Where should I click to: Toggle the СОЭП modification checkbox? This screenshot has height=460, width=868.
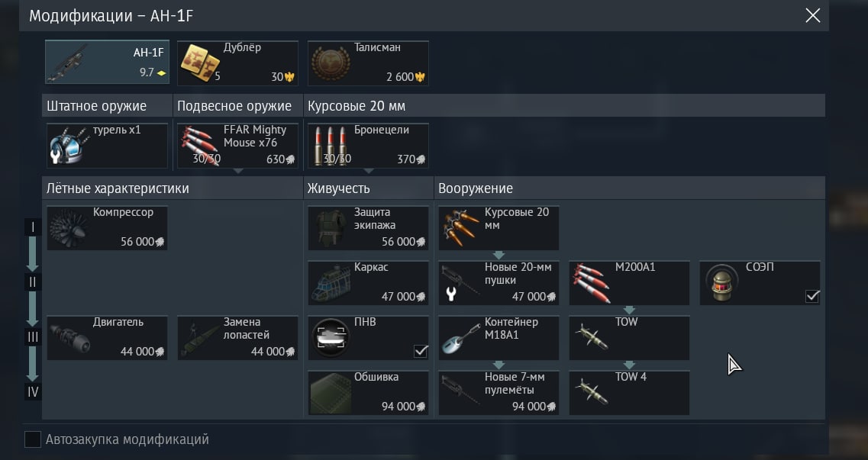click(812, 296)
